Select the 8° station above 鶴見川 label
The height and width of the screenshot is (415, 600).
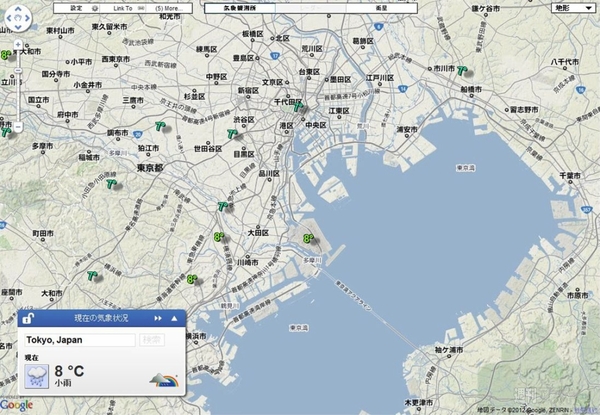[x=192, y=279]
